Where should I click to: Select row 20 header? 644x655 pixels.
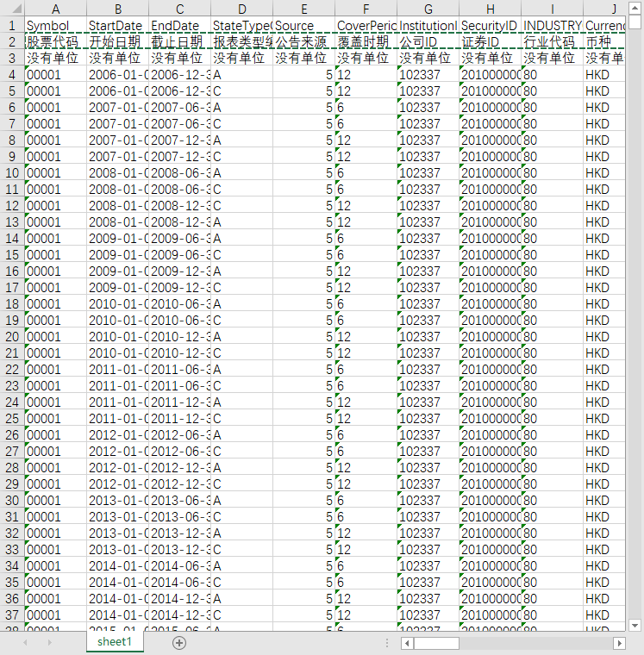point(12,337)
